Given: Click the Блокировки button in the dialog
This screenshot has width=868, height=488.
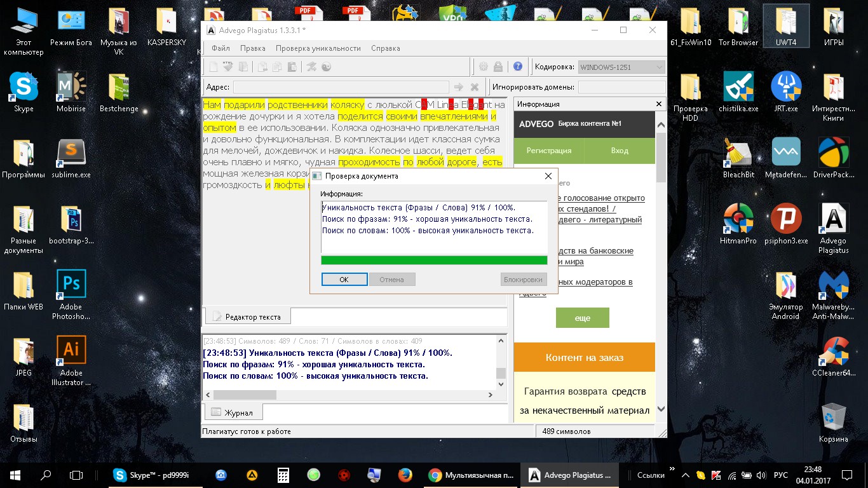Looking at the screenshot, I should point(524,280).
